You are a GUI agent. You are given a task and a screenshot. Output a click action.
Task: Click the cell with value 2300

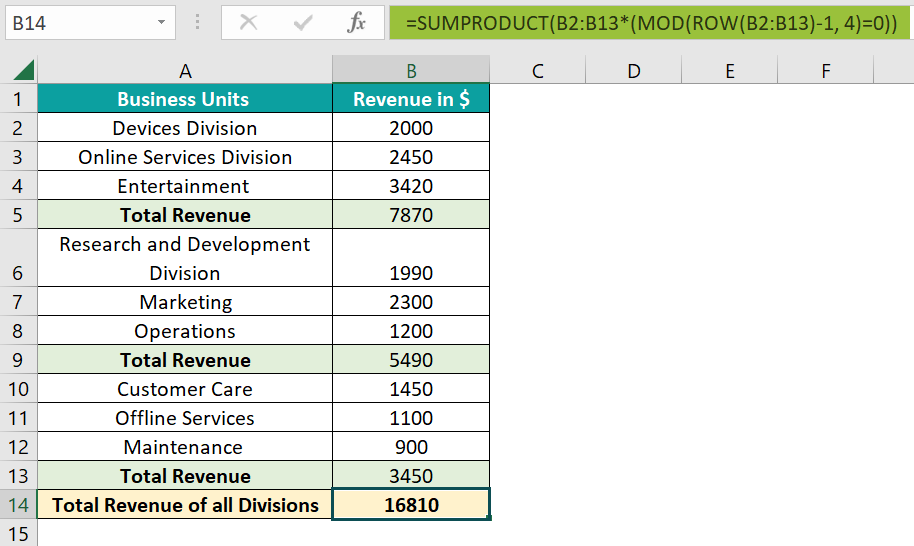411,301
